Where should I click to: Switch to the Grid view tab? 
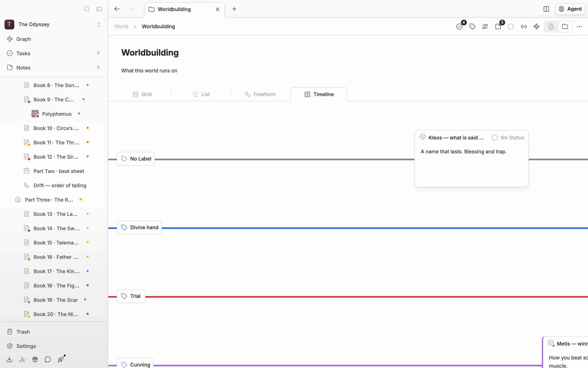coord(142,94)
